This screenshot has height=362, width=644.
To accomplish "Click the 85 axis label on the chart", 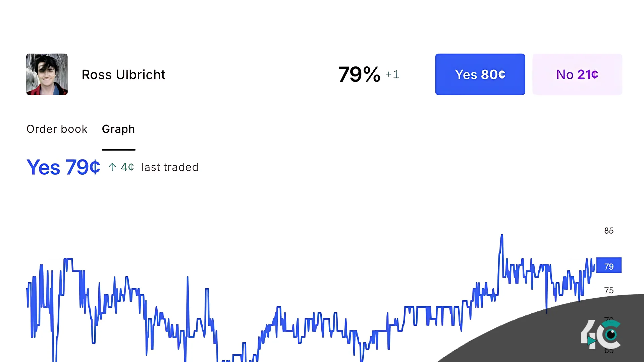I will [609, 231].
